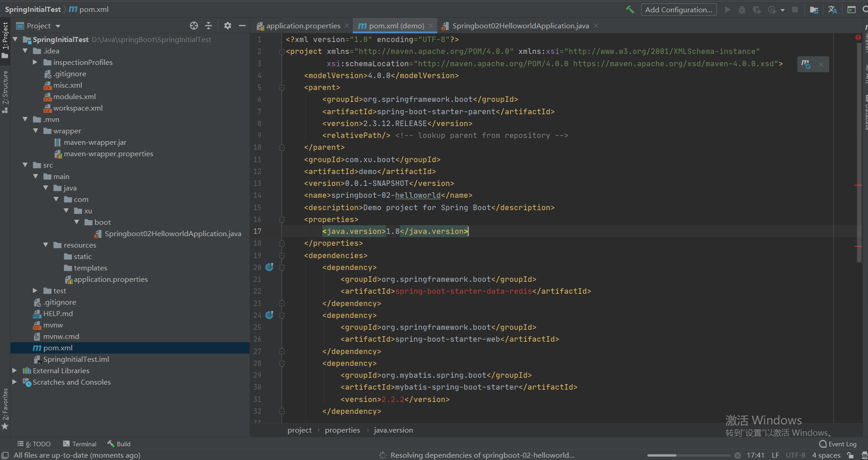Open Project panel settings gear

tap(228, 26)
